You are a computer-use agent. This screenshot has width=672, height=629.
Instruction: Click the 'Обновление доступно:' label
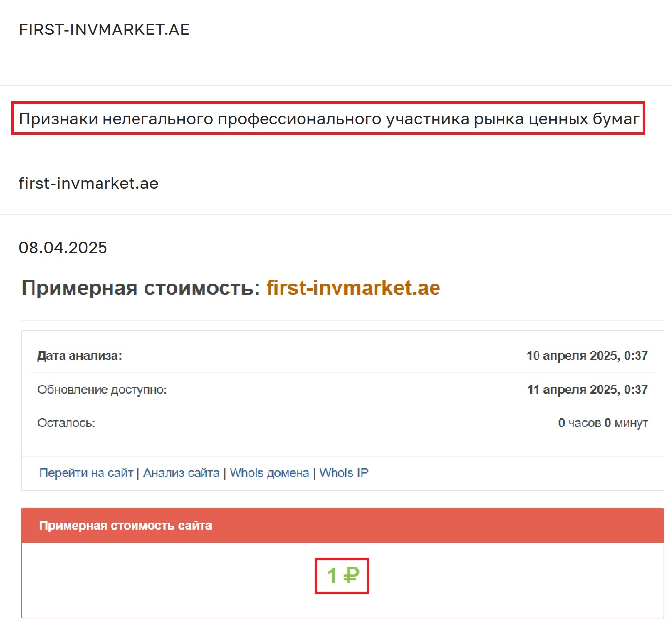point(102,390)
